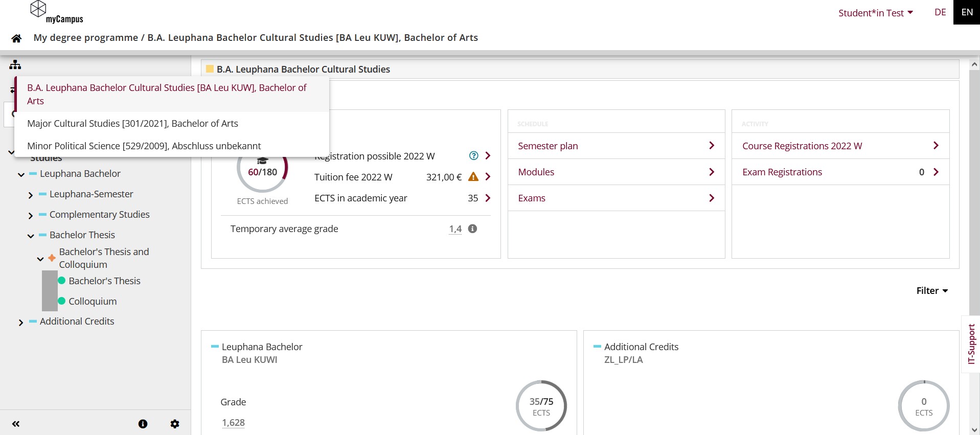Click the arrow on Exams row

712,198
